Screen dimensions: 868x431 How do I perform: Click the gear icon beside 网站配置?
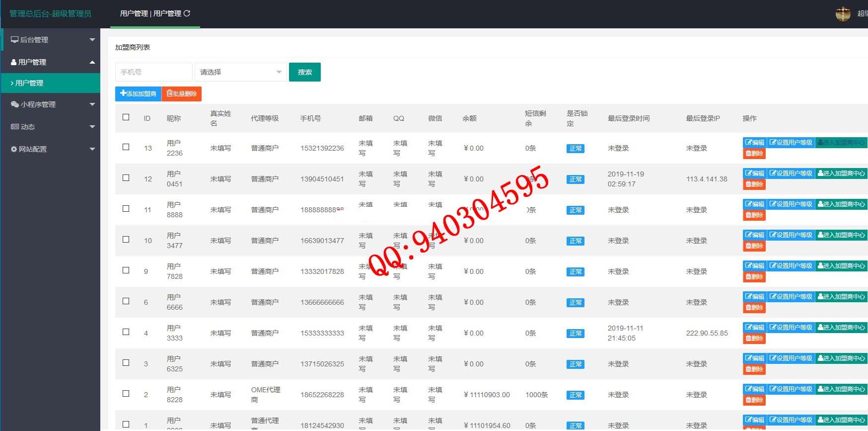[x=14, y=149]
